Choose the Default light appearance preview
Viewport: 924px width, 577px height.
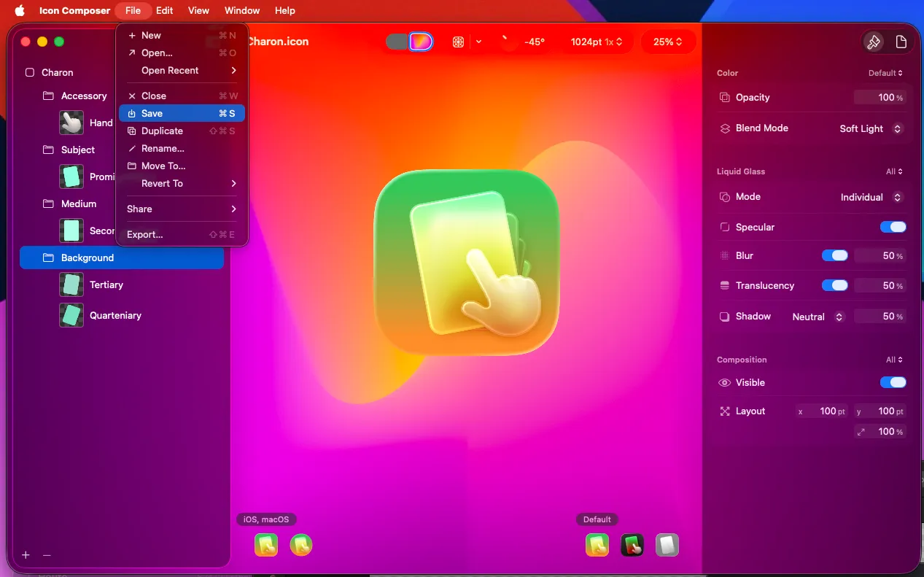point(597,545)
